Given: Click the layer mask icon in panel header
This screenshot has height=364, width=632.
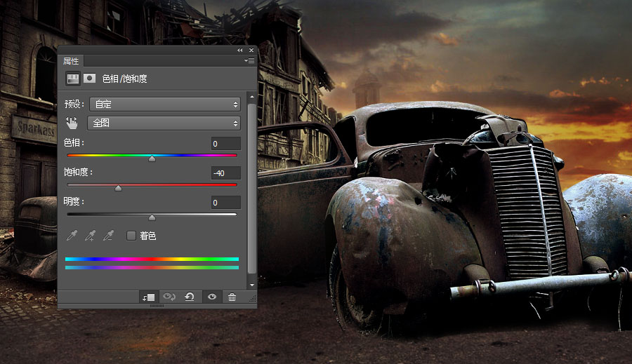Looking at the screenshot, I should point(89,79).
